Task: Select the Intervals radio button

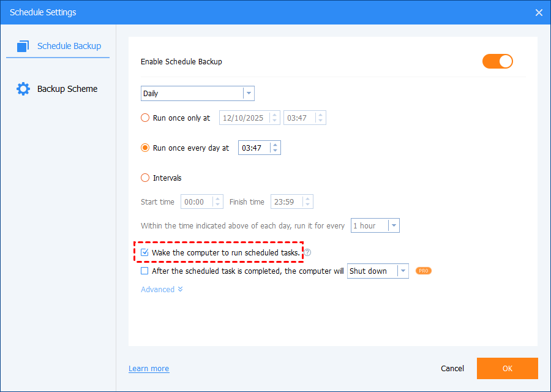Action: (145, 178)
